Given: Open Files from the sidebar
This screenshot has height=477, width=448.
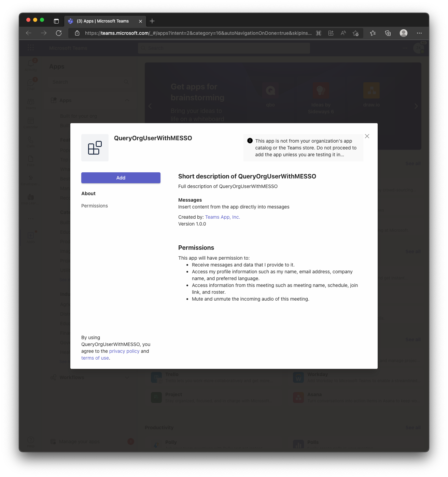Looking at the screenshot, I should pos(31,160).
